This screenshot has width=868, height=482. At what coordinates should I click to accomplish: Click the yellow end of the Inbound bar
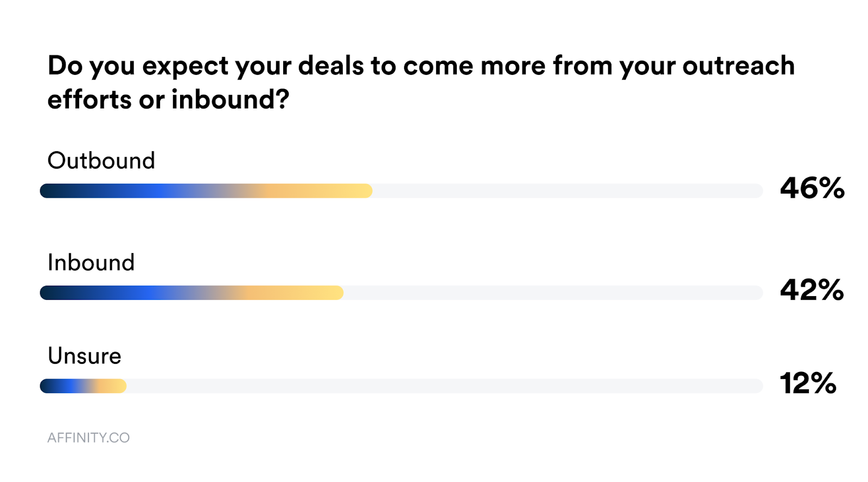tap(331, 293)
